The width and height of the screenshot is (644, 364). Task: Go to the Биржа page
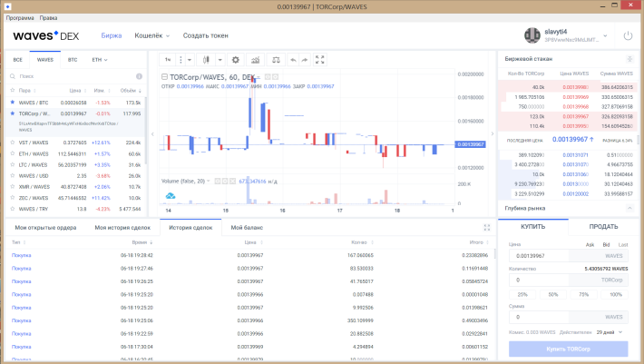112,35
